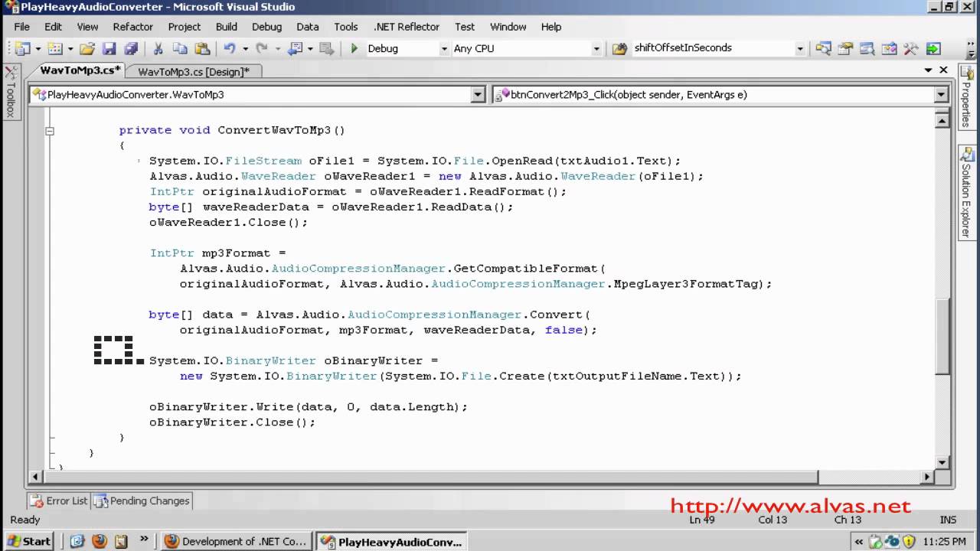The height and width of the screenshot is (551, 980).
Task: Launch Firefox from the Quick Launch bar
Action: [99, 541]
